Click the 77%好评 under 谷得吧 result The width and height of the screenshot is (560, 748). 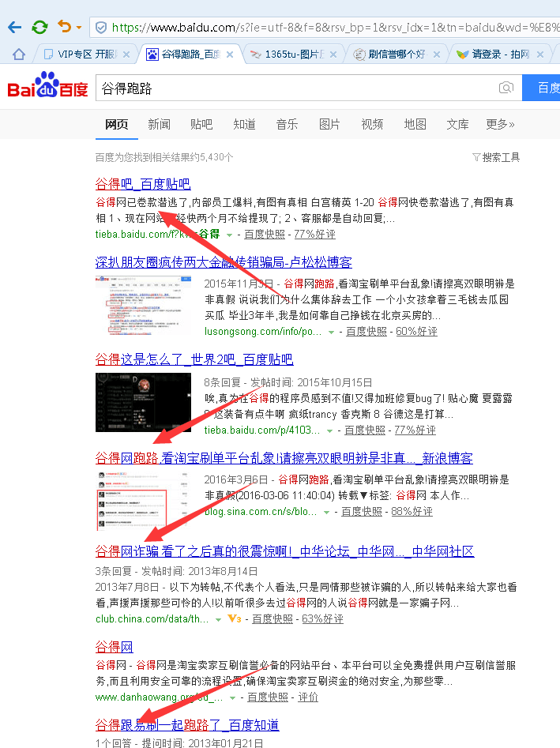[x=315, y=235]
